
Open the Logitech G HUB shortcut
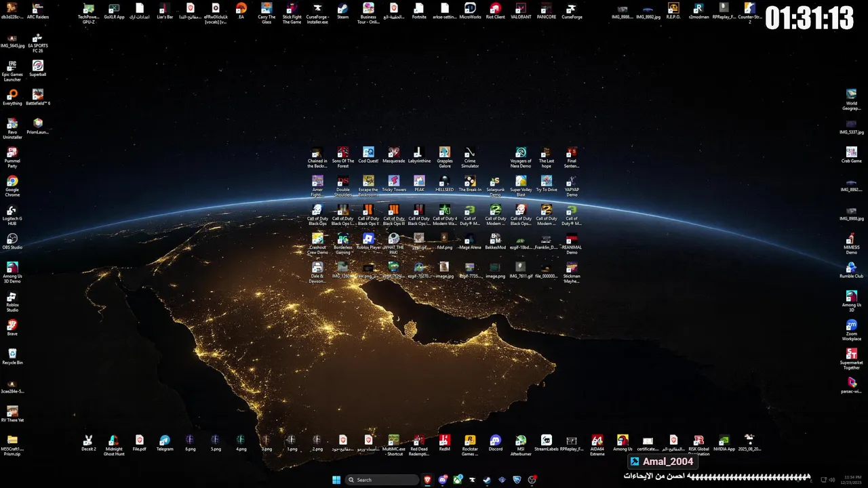tap(12, 215)
